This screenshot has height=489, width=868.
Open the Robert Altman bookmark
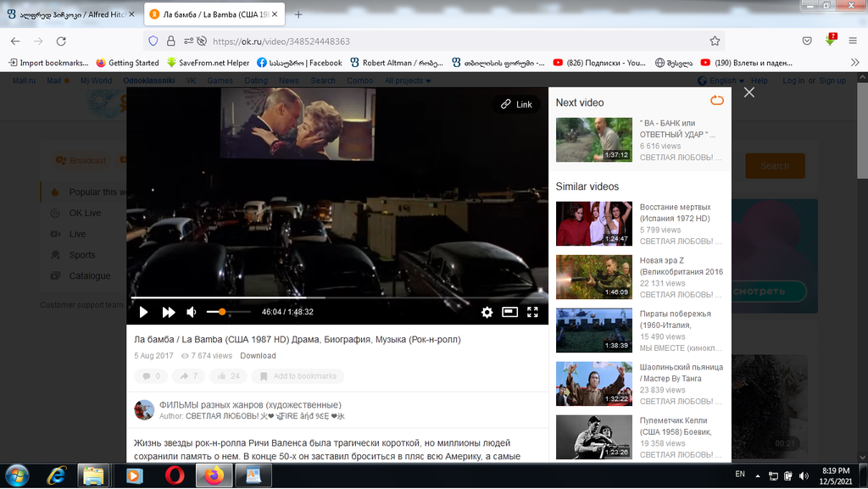(397, 63)
